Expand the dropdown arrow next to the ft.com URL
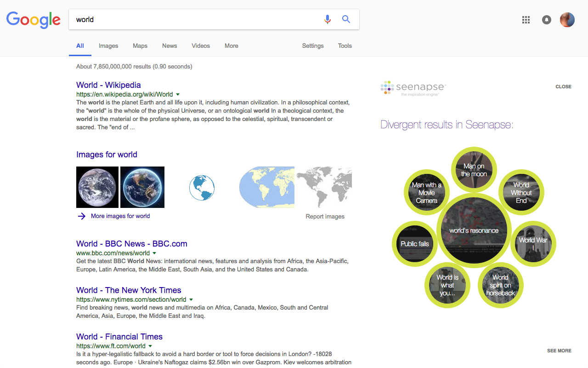 (151, 346)
